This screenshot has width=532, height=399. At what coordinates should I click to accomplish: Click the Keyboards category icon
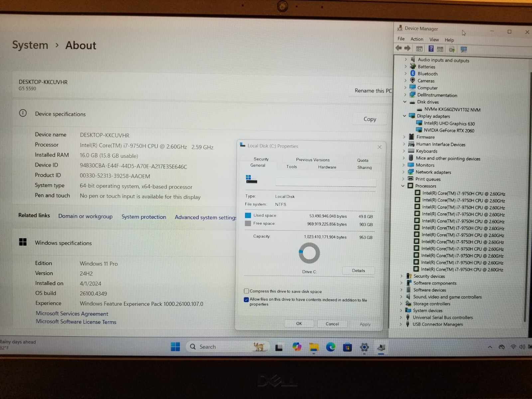click(x=411, y=151)
